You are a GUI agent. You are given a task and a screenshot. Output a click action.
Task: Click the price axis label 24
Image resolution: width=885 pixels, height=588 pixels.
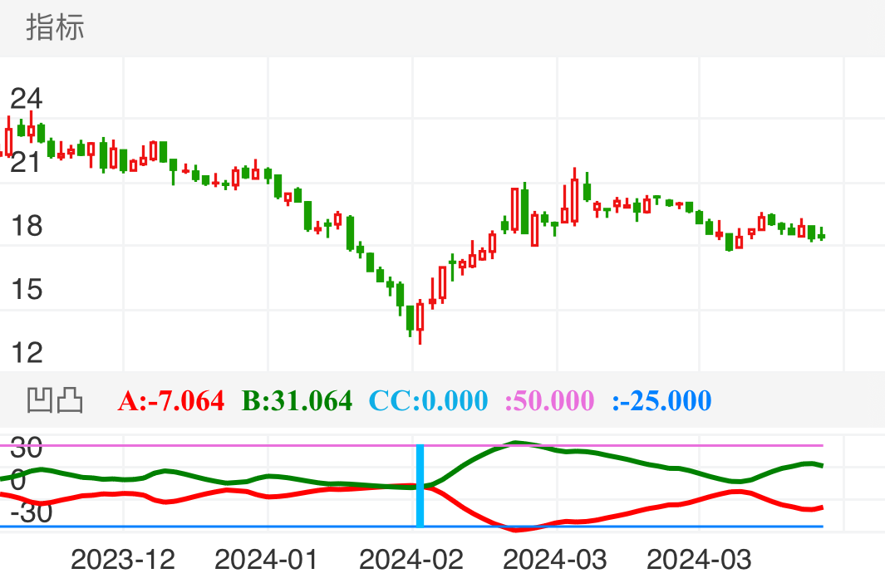pyautogui.click(x=26, y=100)
